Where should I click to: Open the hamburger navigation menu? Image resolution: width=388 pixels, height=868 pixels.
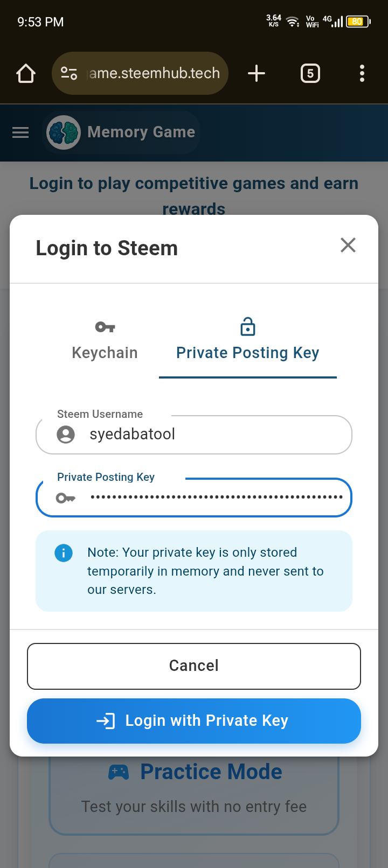tap(20, 132)
